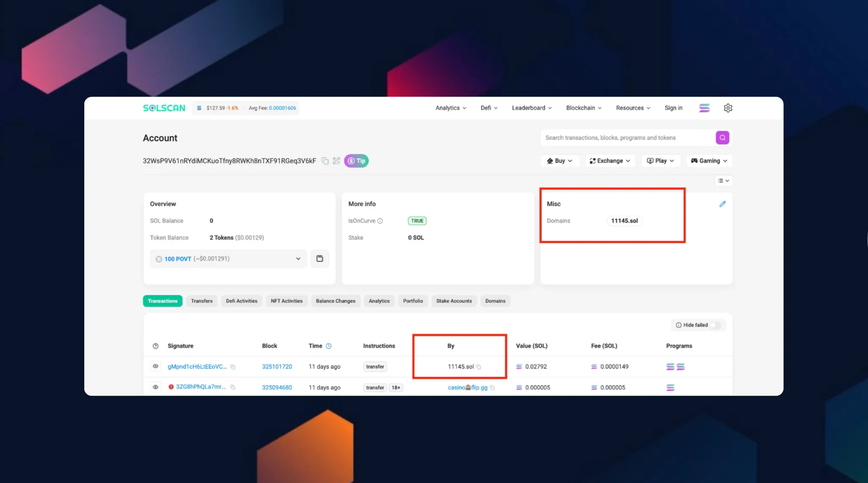Click eye icon on gMpnd1cH6LtEEoVC transaction row
The width and height of the screenshot is (868, 483).
pos(156,366)
